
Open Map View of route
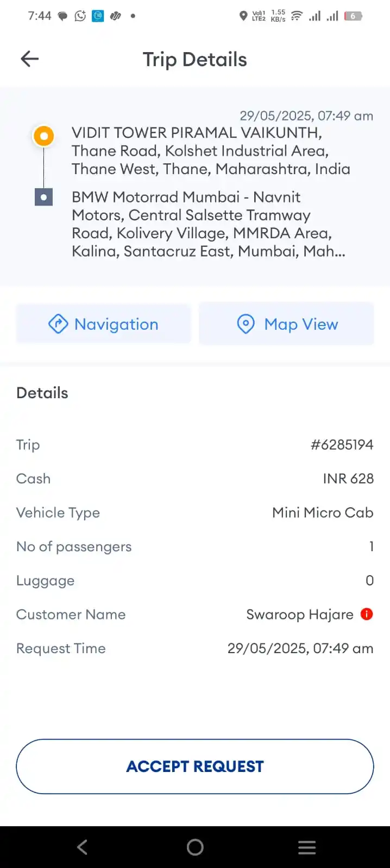coord(286,324)
